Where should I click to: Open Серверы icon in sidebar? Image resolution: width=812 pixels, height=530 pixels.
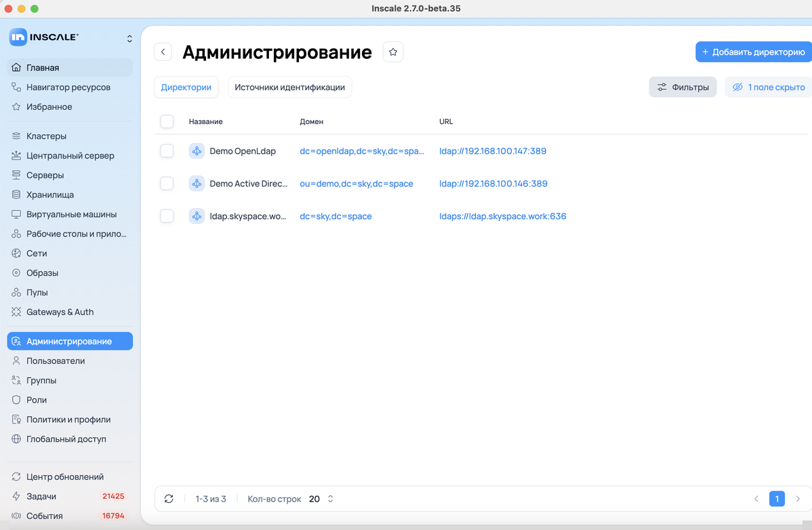pos(16,175)
